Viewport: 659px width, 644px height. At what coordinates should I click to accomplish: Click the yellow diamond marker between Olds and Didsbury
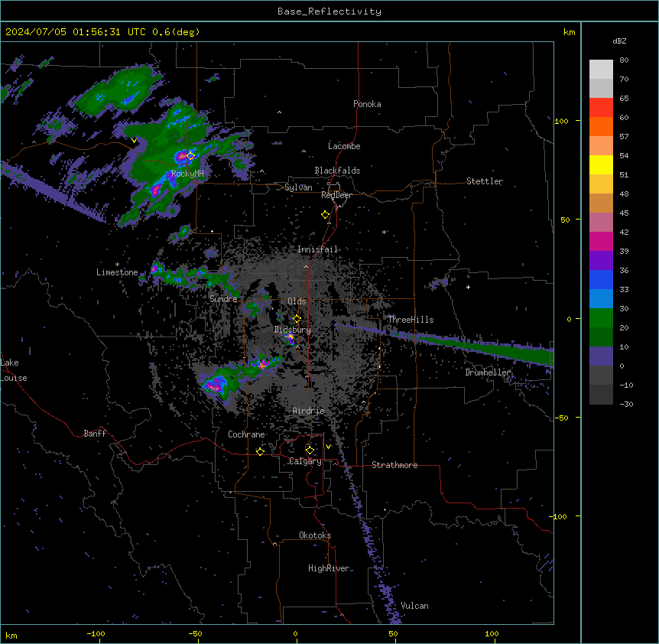pos(297,318)
